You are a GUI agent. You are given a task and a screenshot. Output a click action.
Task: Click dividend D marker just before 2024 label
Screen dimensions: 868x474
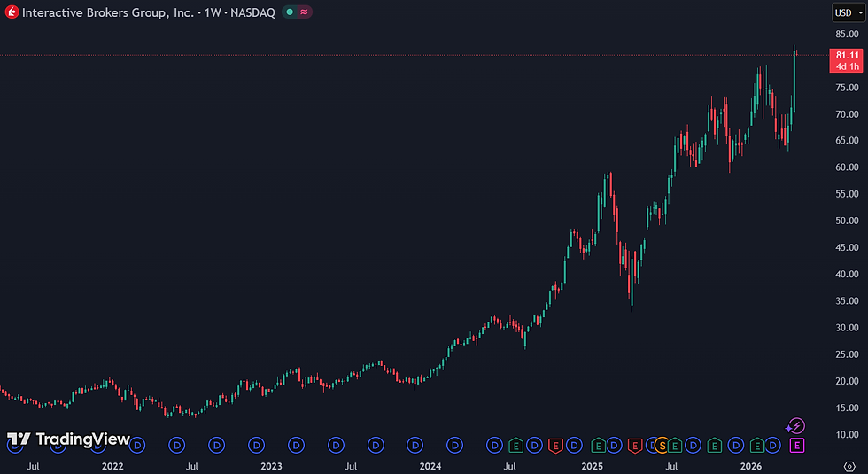tap(415, 445)
